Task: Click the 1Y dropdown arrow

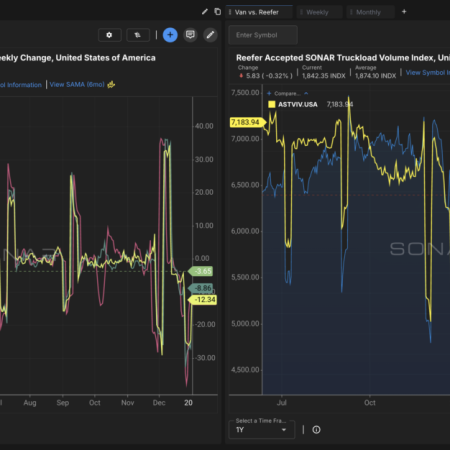Action: pyautogui.click(x=284, y=430)
